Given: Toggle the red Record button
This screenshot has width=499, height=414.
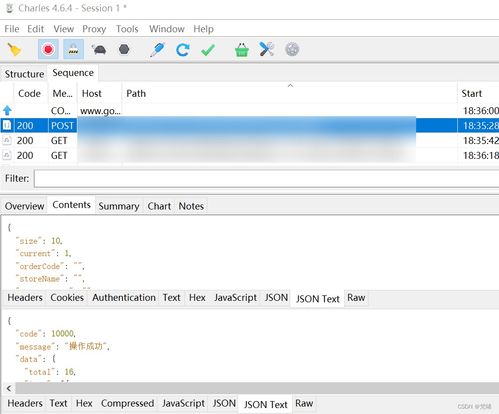Looking at the screenshot, I should click(x=48, y=49).
